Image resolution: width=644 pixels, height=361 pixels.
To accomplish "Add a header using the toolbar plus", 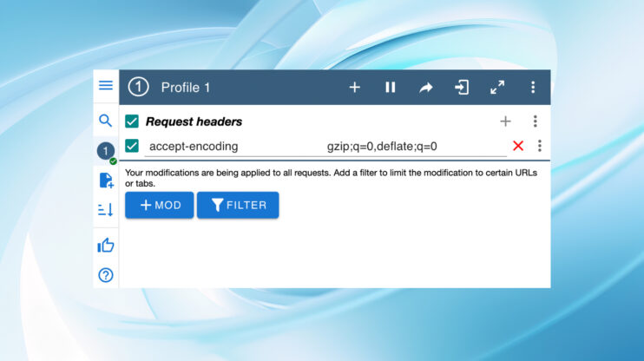I will tap(354, 87).
